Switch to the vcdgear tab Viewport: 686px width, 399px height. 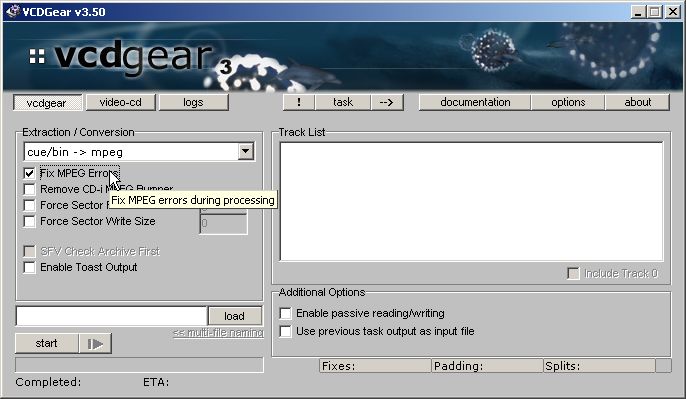[x=47, y=103]
